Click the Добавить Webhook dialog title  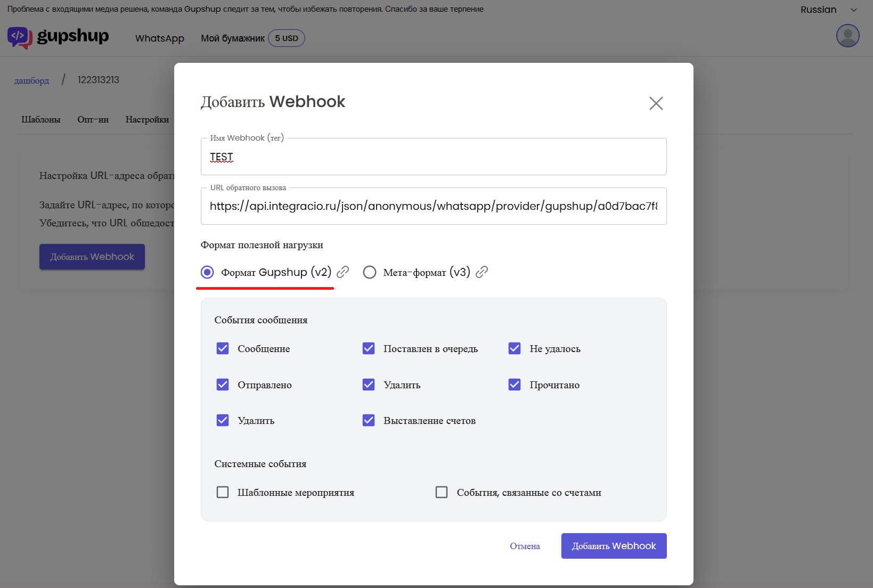click(x=273, y=102)
